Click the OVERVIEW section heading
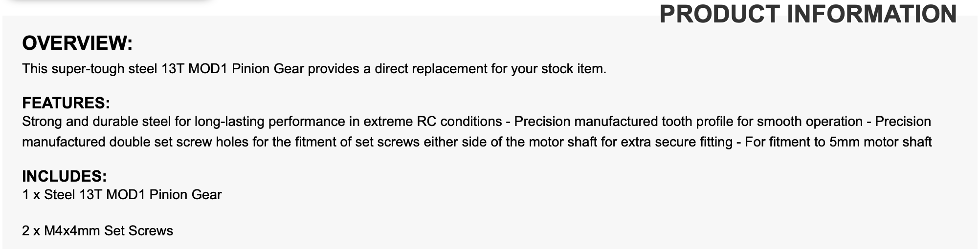980x249 pixels. click(x=77, y=43)
